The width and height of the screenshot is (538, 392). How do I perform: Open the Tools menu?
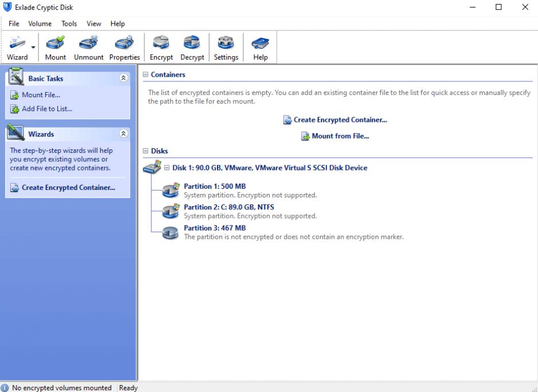point(69,23)
